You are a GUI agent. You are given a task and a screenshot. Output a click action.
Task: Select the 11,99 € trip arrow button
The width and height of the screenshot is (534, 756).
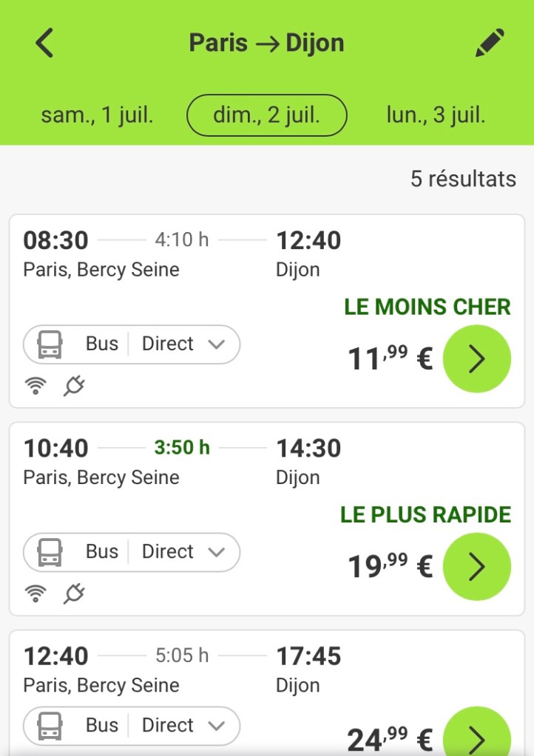pyautogui.click(x=476, y=359)
